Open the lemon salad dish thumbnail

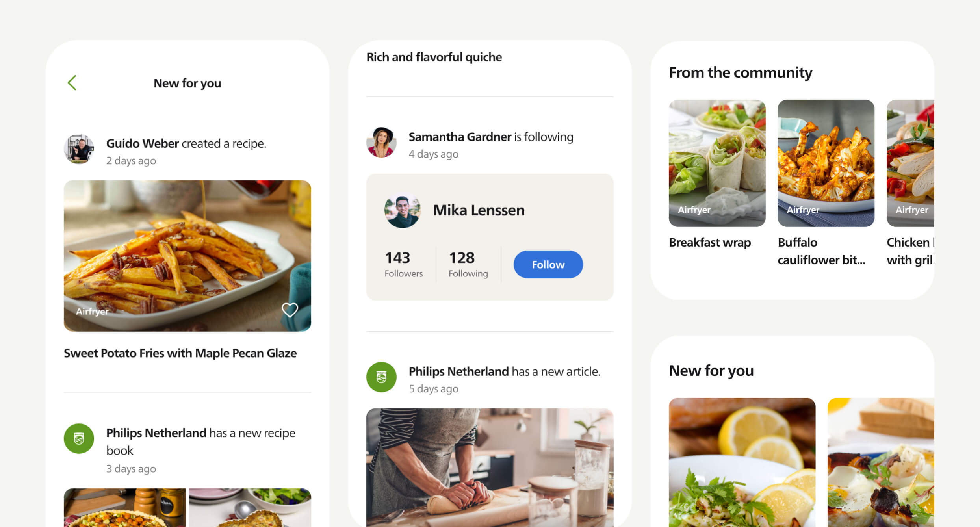click(x=742, y=462)
